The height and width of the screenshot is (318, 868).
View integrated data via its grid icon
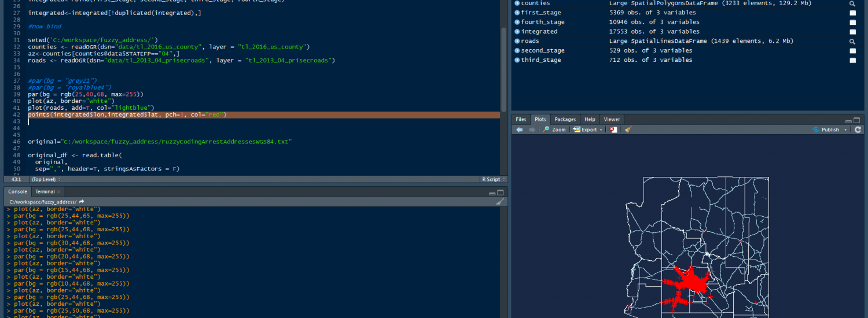tap(852, 32)
